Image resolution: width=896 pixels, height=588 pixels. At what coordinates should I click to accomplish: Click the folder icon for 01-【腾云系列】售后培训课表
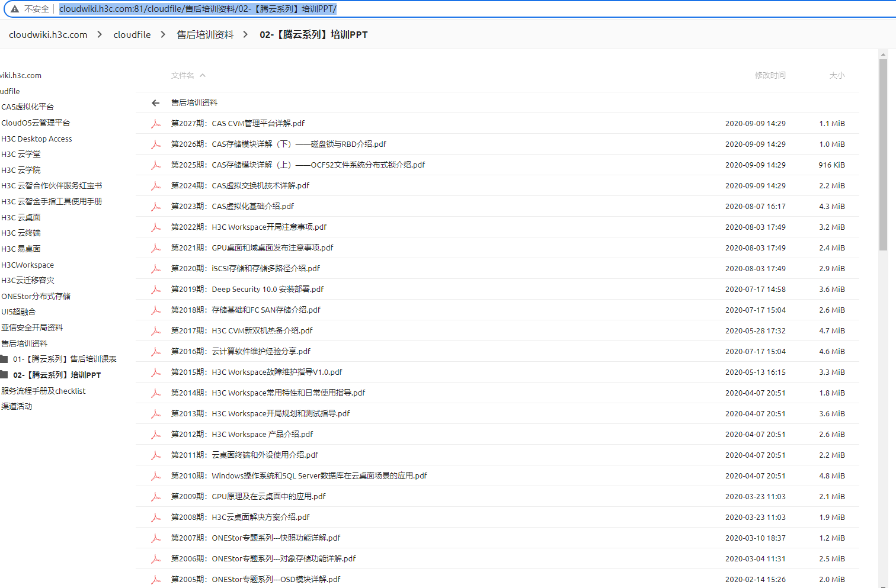(4, 359)
